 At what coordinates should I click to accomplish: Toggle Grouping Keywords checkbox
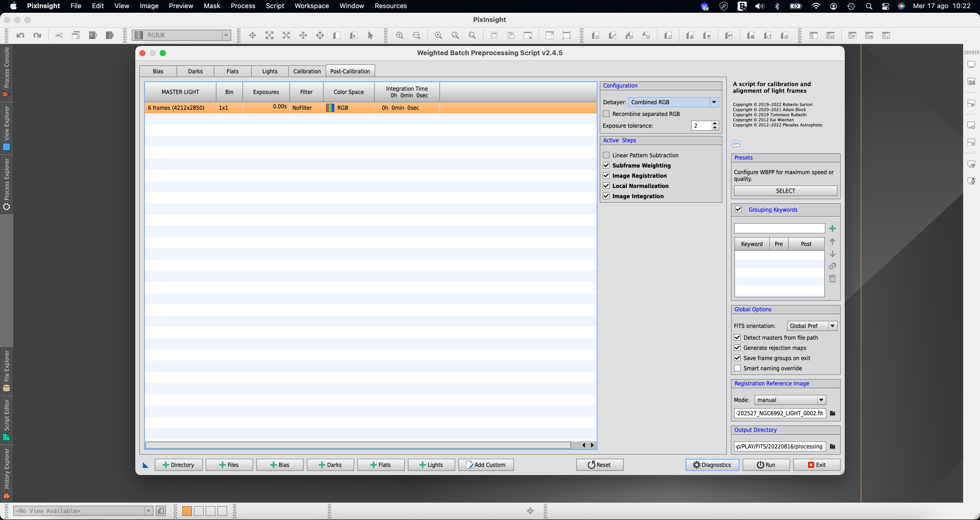click(738, 209)
